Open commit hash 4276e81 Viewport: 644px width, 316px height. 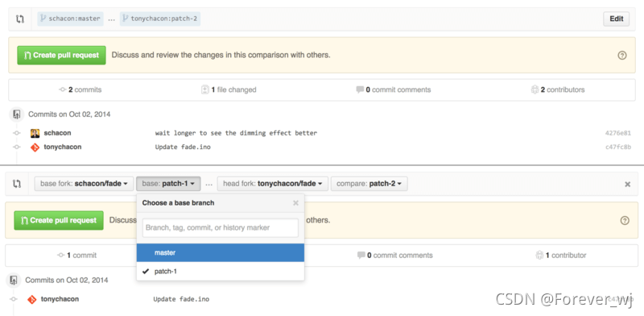618,133
